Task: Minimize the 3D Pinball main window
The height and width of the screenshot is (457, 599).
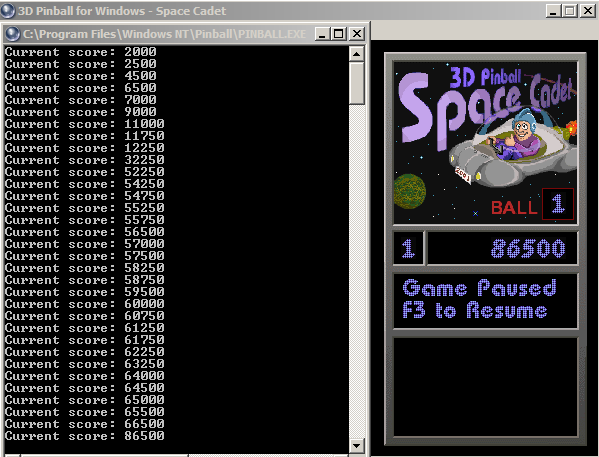Action: click(553, 11)
